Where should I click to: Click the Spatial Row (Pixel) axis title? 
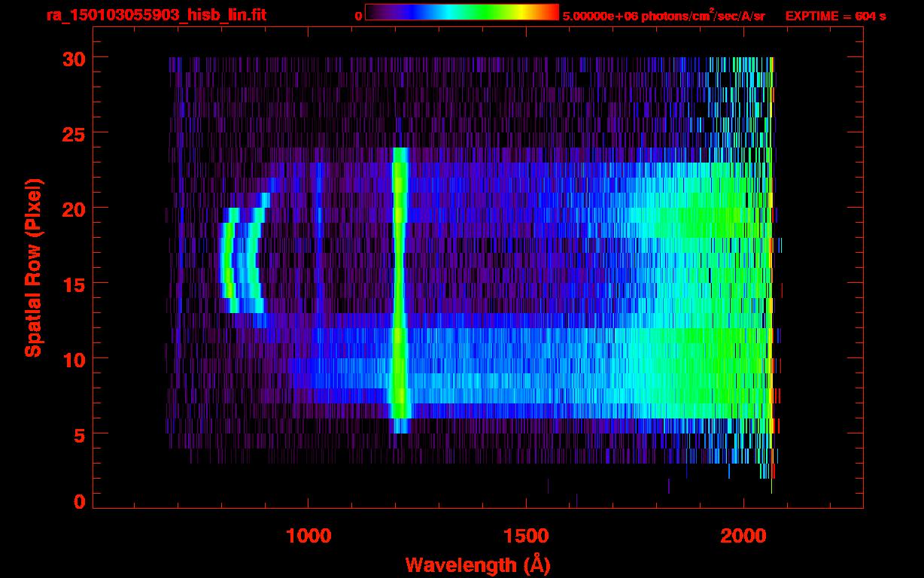pyautogui.click(x=34, y=267)
